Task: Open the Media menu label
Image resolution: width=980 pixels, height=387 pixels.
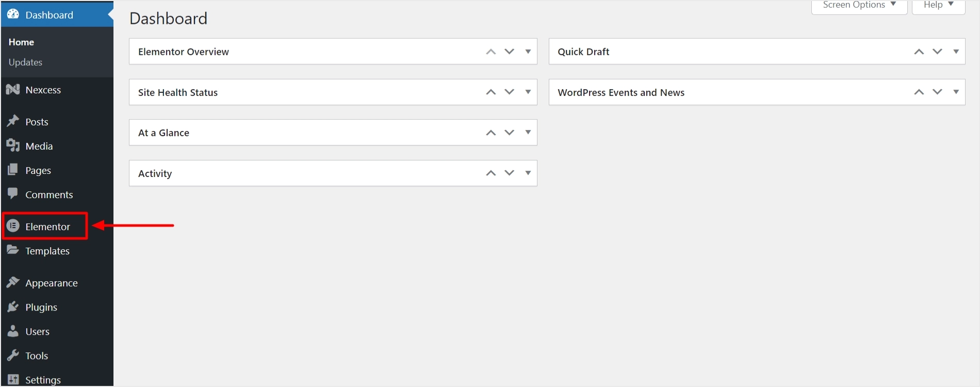Action: (x=39, y=146)
